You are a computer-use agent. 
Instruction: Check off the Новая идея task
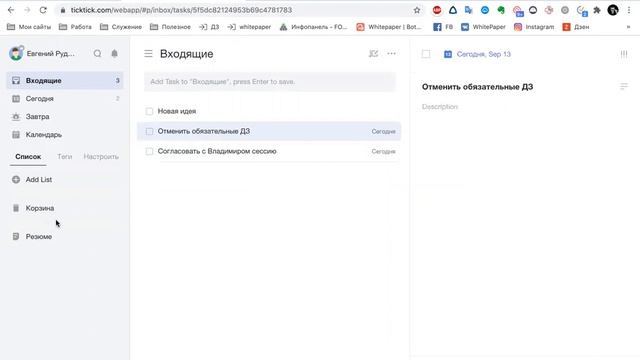pos(149,111)
